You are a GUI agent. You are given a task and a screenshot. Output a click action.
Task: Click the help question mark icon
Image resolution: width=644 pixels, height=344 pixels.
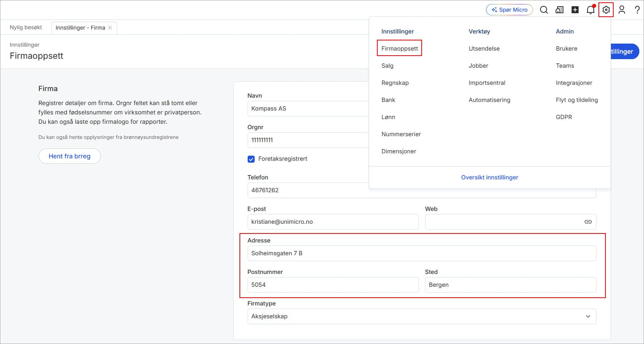pos(637,10)
